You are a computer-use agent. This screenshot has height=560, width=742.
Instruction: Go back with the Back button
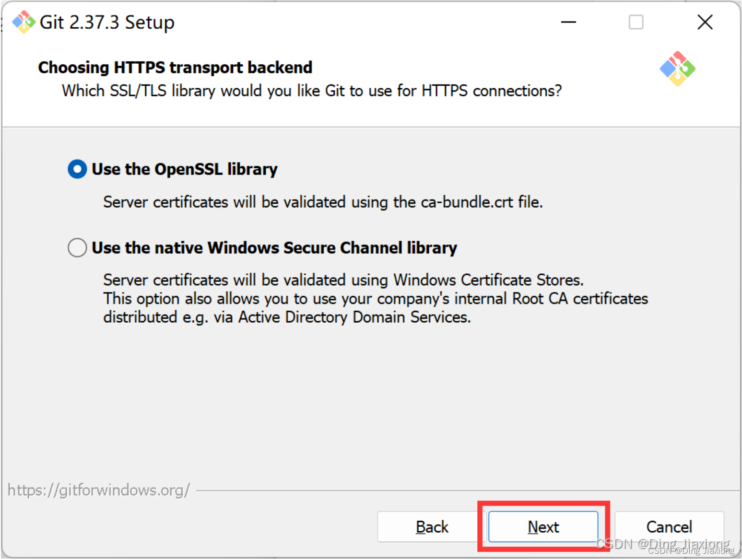click(432, 527)
